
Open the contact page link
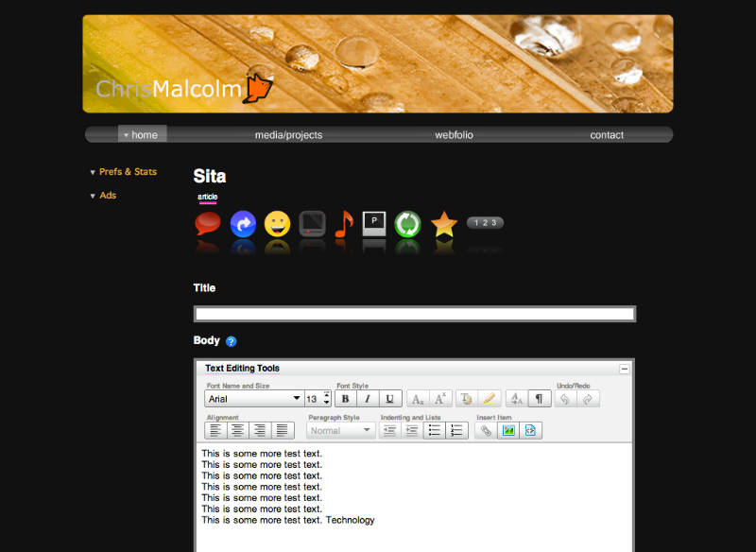[607, 135]
